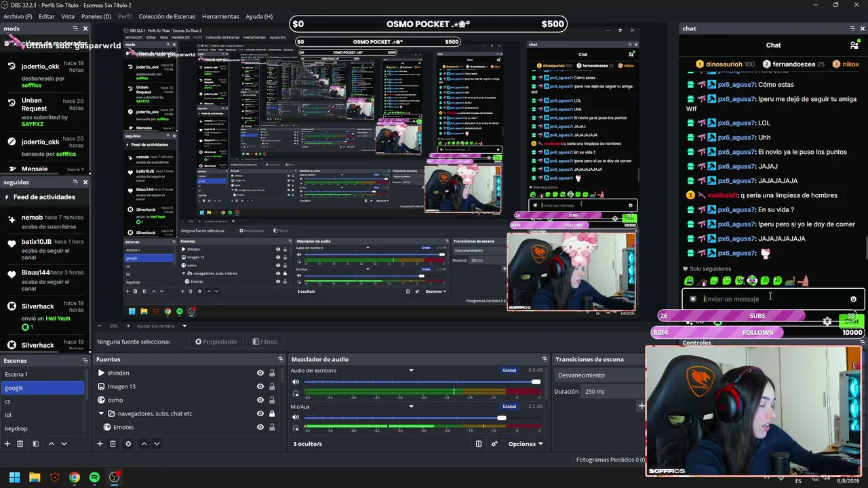
Task: Open Google Chrome from the taskbar
Action: 75,477
